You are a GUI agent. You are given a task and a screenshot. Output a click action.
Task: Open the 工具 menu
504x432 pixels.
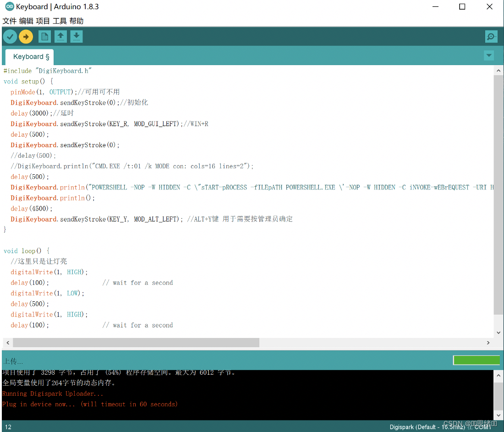60,21
